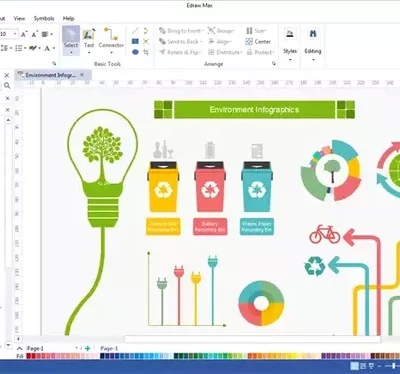The height and width of the screenshot is (374, 400).
Task: Open the Symbols menu
Action: tap(44, 18)
